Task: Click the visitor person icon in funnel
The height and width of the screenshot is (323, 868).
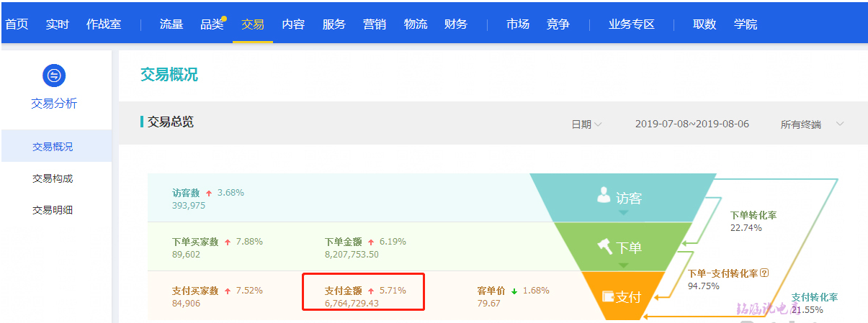Action: point(604,195)
